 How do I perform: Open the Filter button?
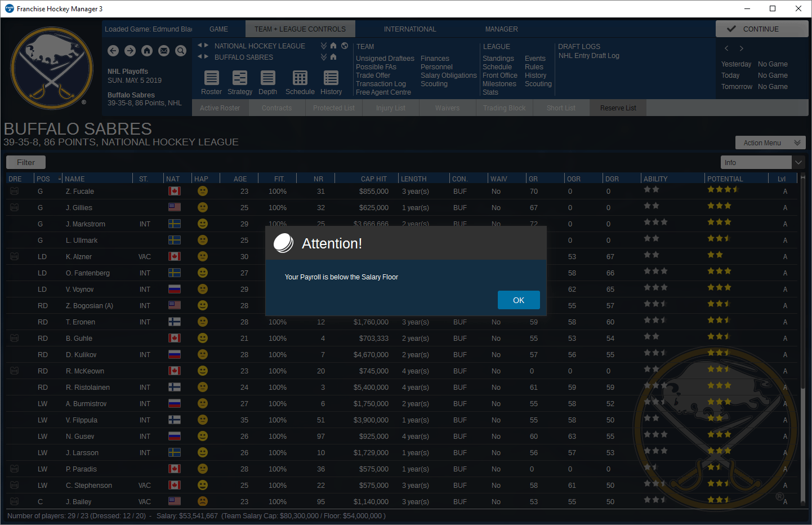[x=26, y=162]
